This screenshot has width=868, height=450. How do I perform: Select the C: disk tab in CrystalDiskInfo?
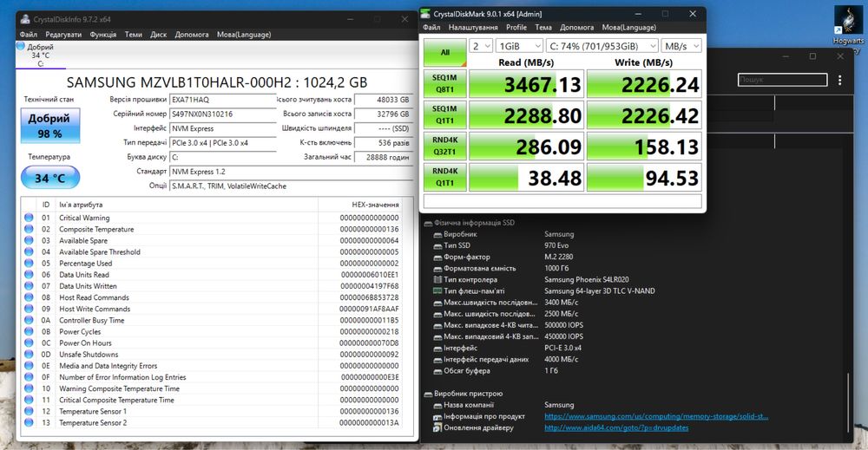coord(41,55)
